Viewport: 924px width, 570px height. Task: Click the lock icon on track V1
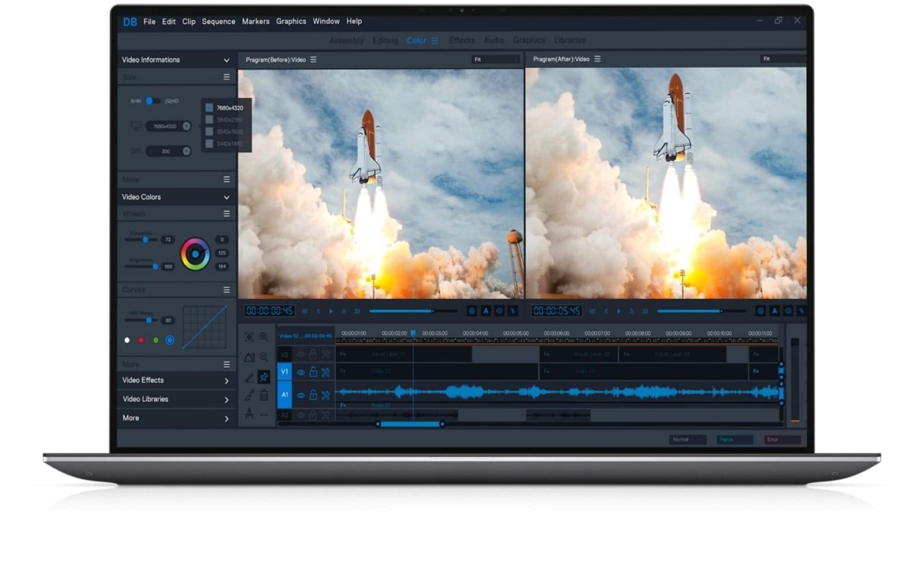coord(313,372)
